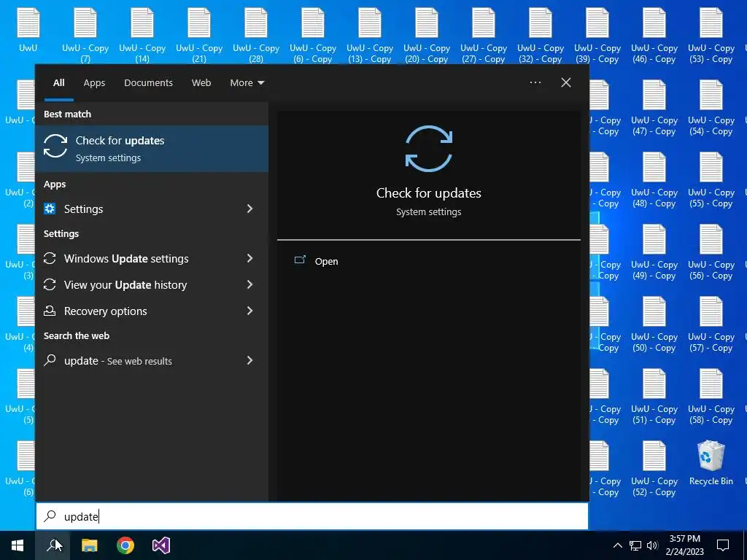
Task: Select UwU - Copy (7) desktop file
Action: [x=85, y=34]
